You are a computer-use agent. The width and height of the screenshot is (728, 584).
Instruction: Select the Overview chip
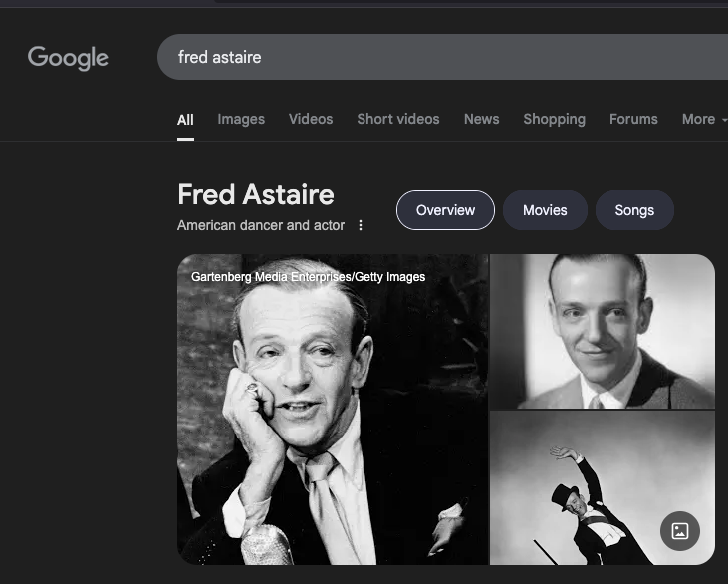click(x=445, y=210)
